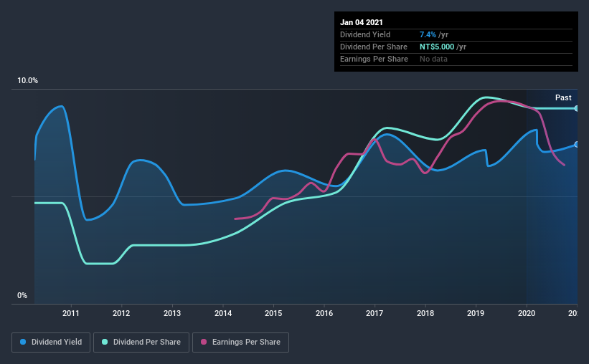Click the 'No data' earnings value
This screenshot has height=364, width=589.
(433, 59)
